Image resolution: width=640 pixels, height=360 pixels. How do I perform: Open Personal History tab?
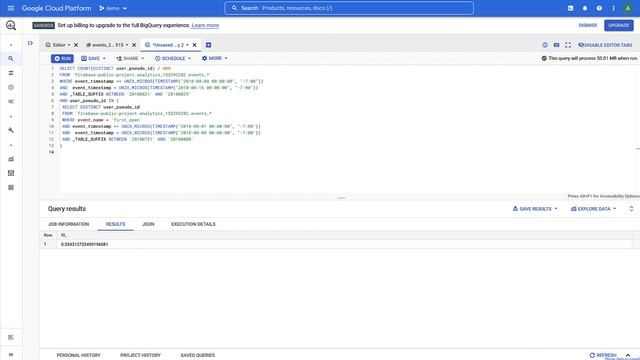pos(78,355)
